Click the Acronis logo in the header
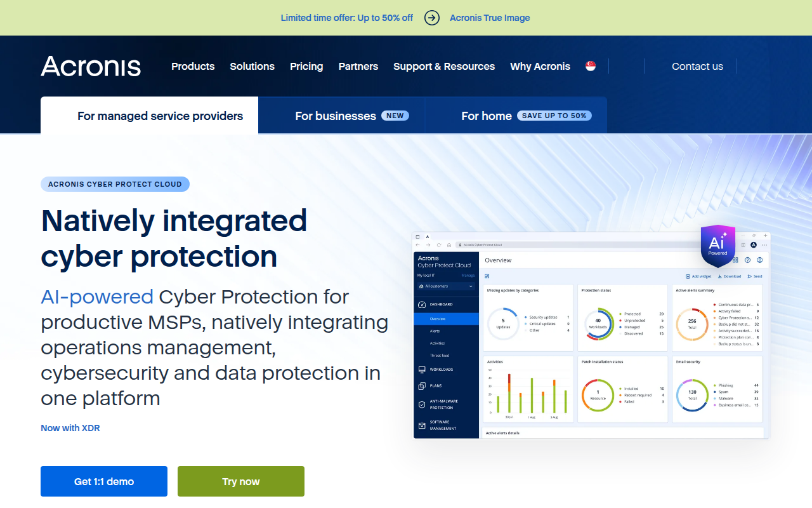Viewport: 812px width, 508px height. (90, 66)
